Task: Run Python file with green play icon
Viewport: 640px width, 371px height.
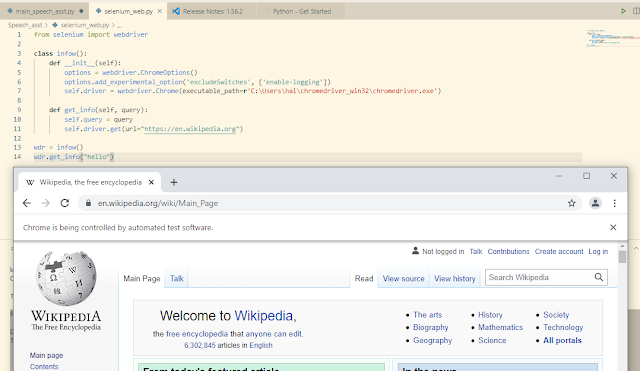Action: click(x=623, y=11)
